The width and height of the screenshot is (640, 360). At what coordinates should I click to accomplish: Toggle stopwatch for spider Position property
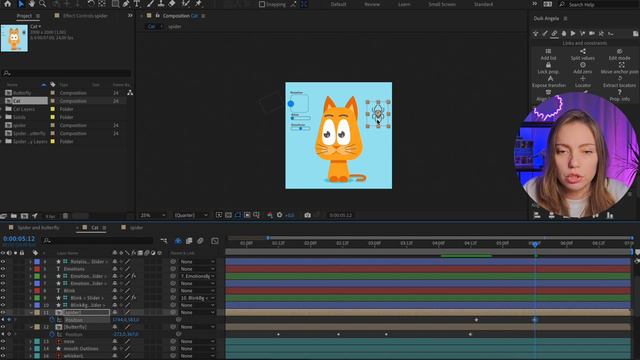pyautogui.click(x=52, y=320)
